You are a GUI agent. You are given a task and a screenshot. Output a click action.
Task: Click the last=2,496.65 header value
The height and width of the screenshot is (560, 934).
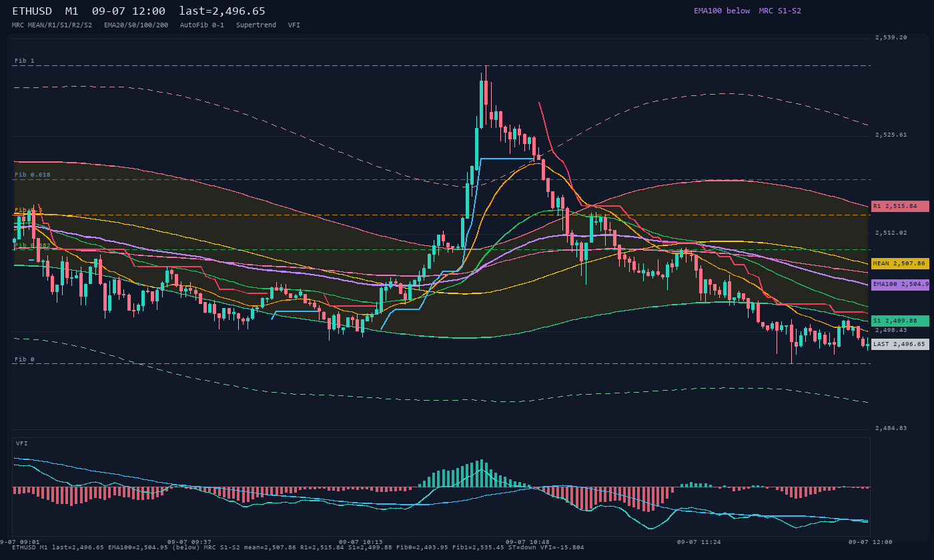point(222,11)
